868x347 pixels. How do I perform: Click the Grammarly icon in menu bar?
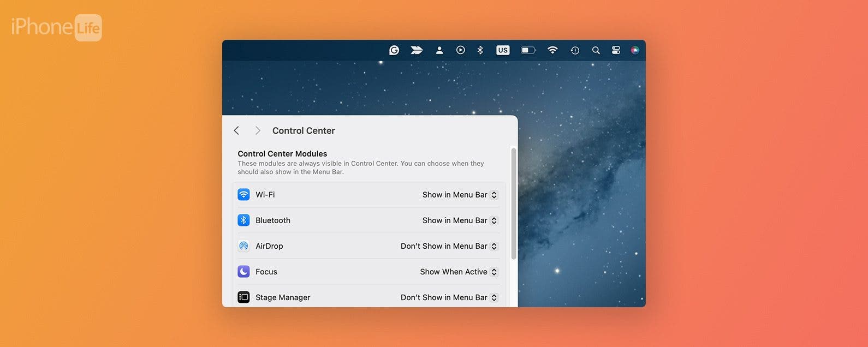[x=394, y=50]
